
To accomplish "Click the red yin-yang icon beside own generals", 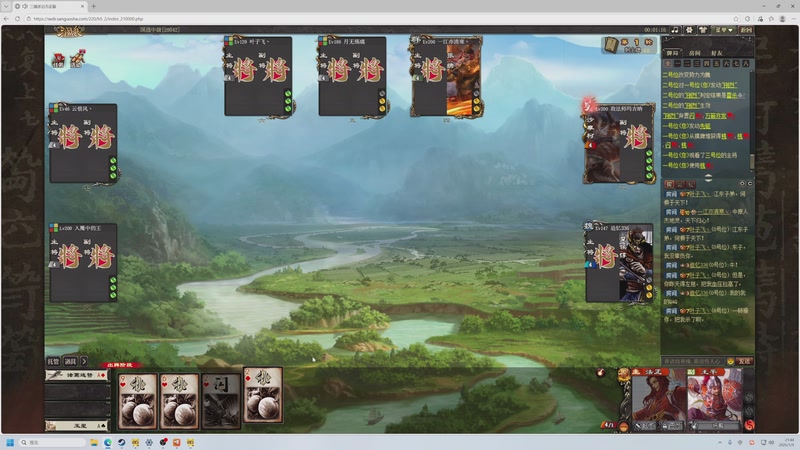I will click(x=749, y=424).
